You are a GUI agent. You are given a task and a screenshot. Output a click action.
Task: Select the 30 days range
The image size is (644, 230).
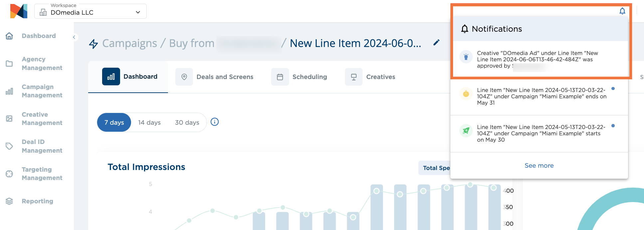pyautogui.click(x=187, y=122)
